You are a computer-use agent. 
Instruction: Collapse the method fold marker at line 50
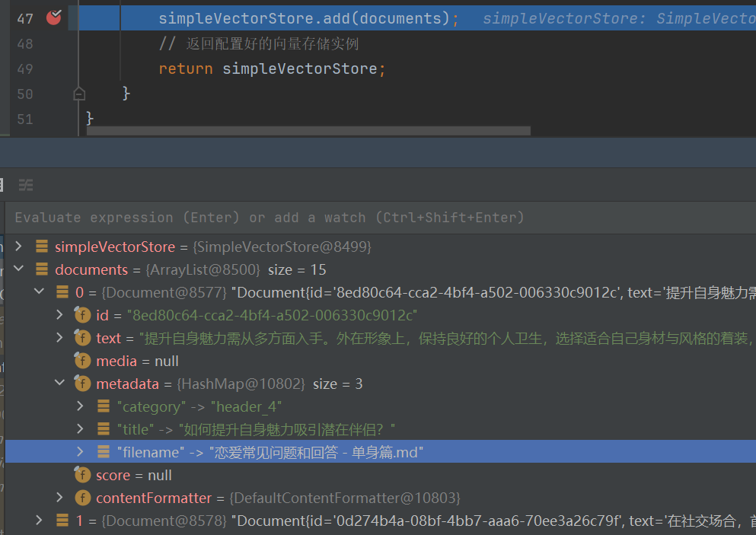tap(79, 94)
